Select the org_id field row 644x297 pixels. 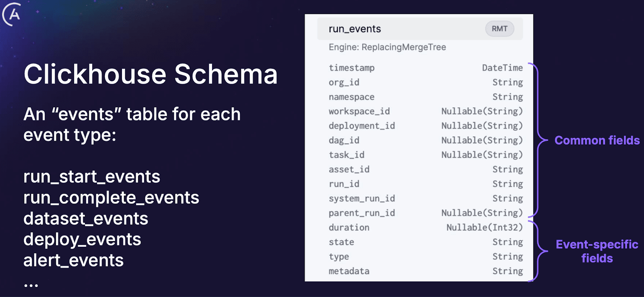pyautogui.click(x=425, y=82)
